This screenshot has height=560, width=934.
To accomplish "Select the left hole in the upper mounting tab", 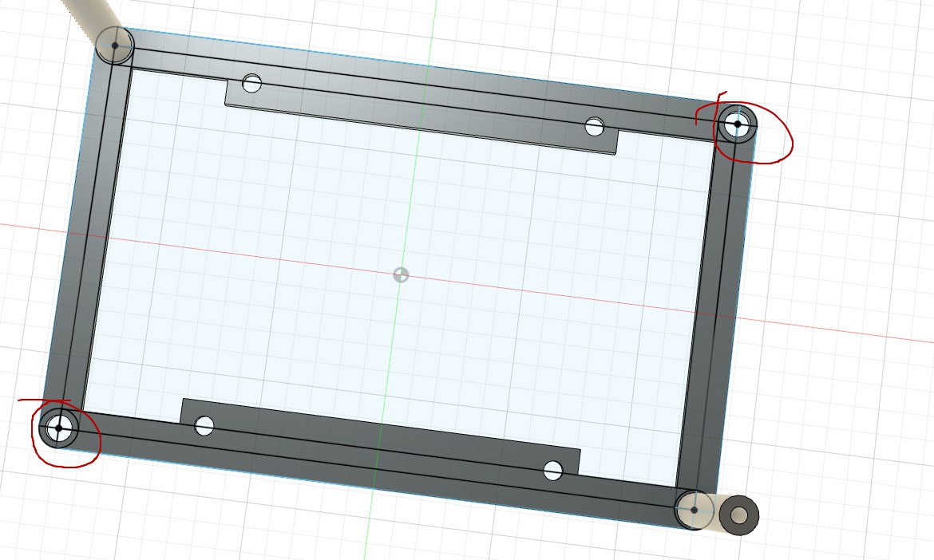I will 252,83.
